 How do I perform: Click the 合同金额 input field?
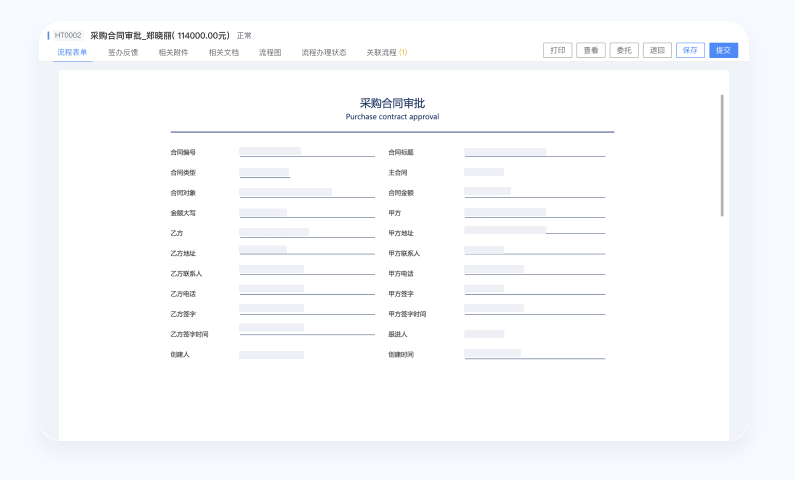click(x=534, y=192)
